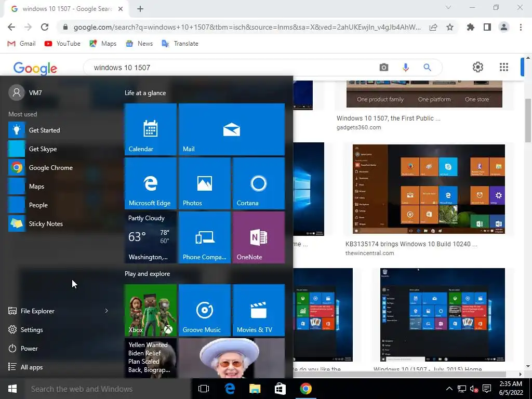
Task: Open the Chrome profile avatar
Action: 504,27
